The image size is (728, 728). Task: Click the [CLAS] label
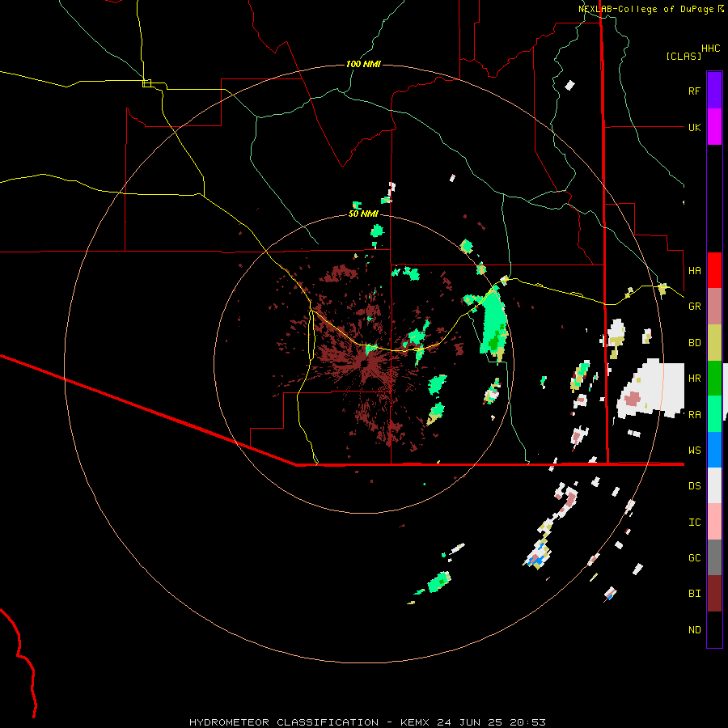(x=684, y=56)
